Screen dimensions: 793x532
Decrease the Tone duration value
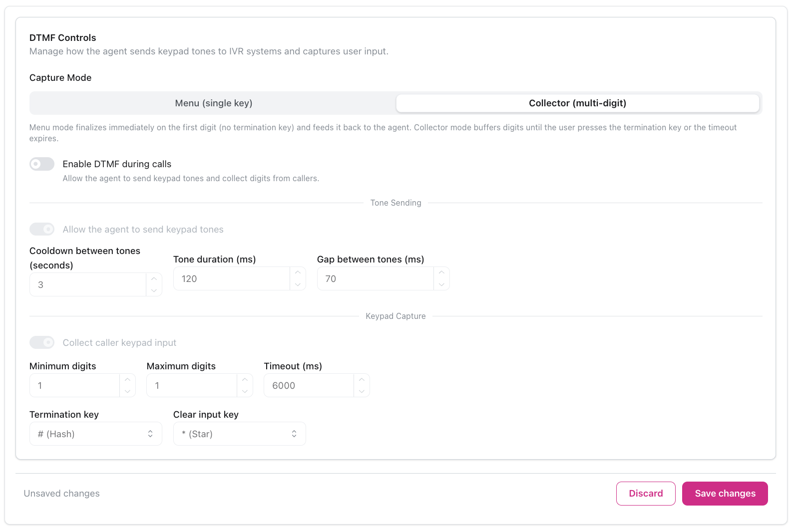point(298,284)
